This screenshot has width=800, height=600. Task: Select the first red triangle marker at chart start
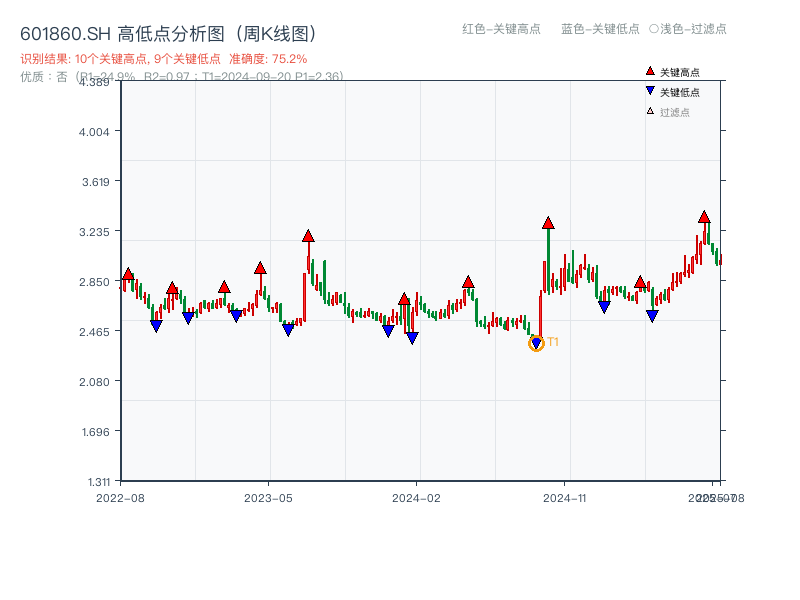coord(128,272)
